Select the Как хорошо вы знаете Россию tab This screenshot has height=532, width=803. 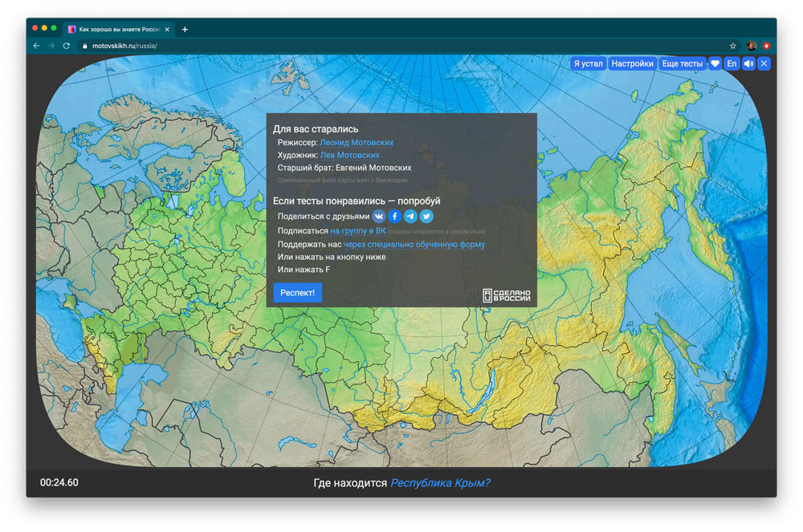click(x=116, y=29)
